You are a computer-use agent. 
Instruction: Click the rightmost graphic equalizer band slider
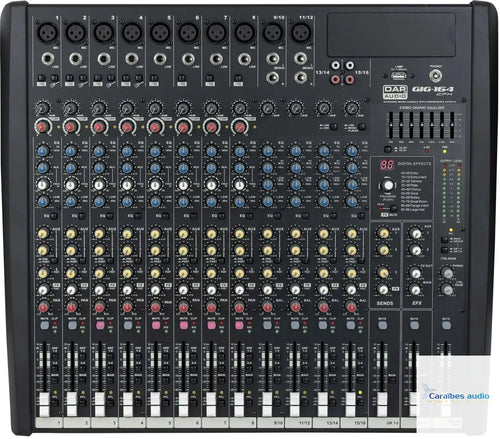pyautogui.click(x=452, y=125)
